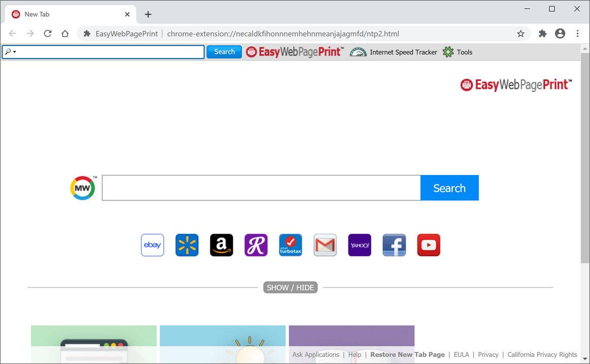This screenshot has height=364, width=590.
Task: Expand the toolbar search magnifier dropdown
Action: point(10,51)
